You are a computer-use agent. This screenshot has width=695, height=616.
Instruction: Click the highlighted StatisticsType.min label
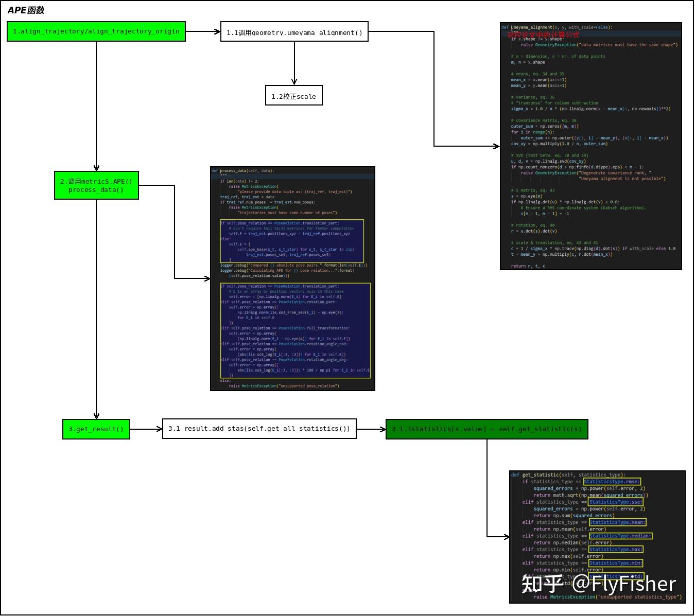(616, 563)
